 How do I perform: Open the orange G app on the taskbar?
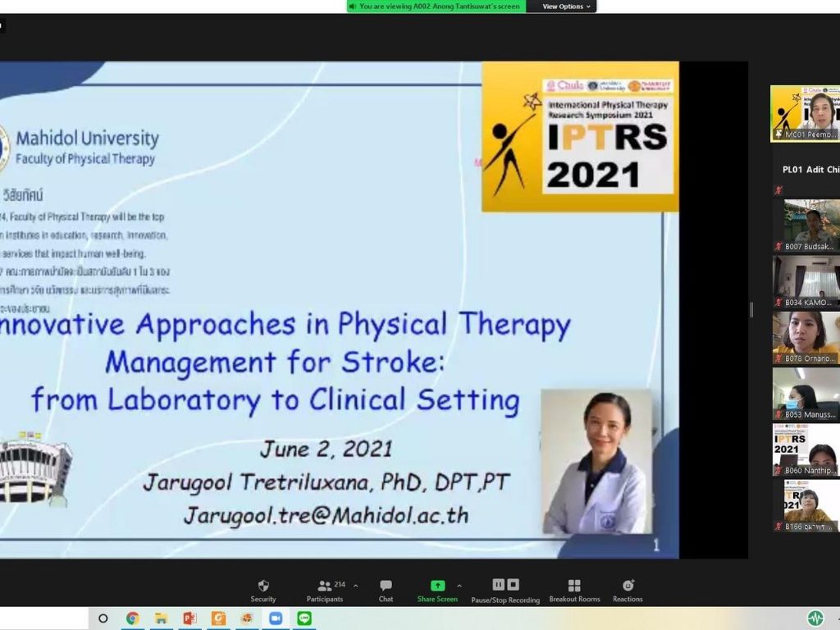[x=218, y=619]
